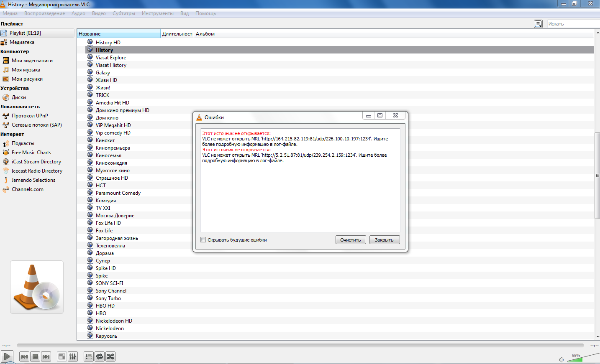This screenshot has height=364, width=600.
Task: Toggle the playlist view button
Action: (89, 356)
